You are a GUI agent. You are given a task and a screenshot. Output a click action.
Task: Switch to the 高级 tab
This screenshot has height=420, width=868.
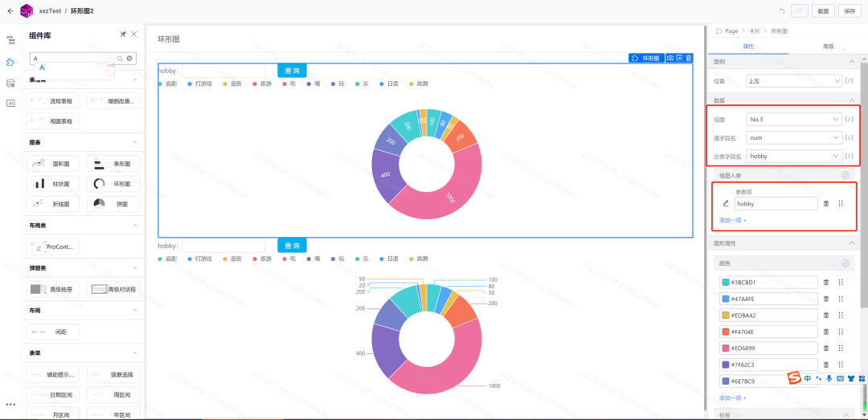[828, 47]
